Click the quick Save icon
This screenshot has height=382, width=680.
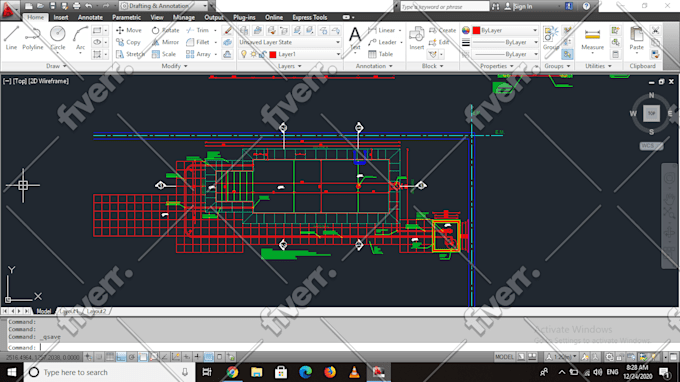point(52,6)
